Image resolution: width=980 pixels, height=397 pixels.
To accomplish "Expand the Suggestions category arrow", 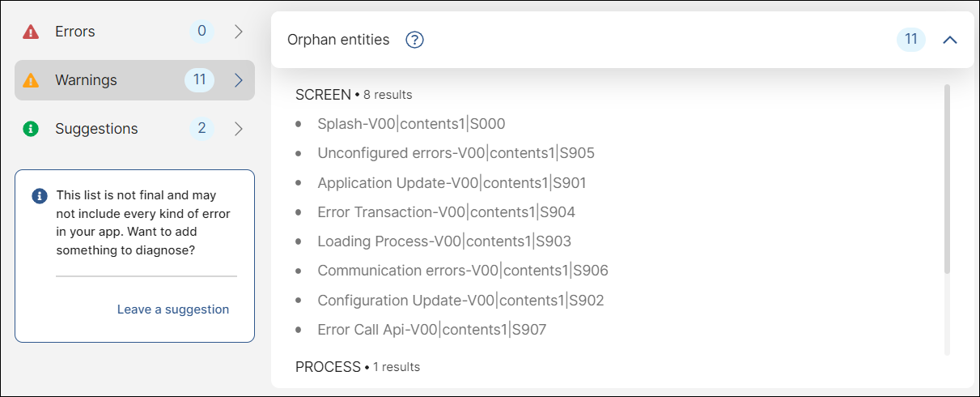I will 239,129.
